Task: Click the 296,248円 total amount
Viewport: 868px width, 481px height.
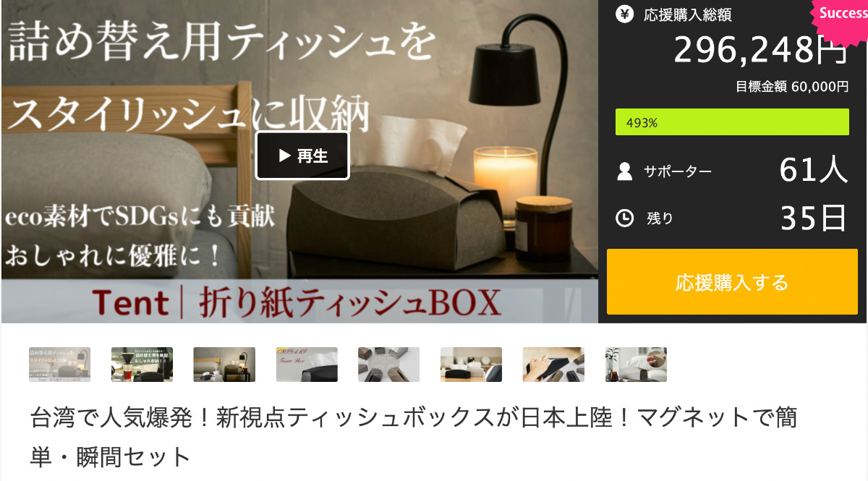Action: pyautogui.click(x=761, y=50)
